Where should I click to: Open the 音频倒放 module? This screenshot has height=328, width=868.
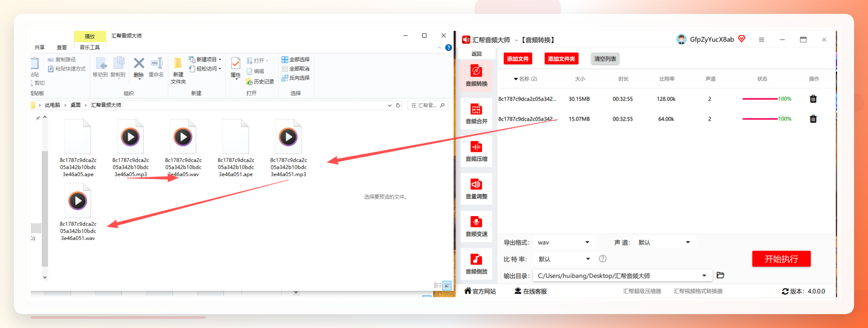point(476,264)
